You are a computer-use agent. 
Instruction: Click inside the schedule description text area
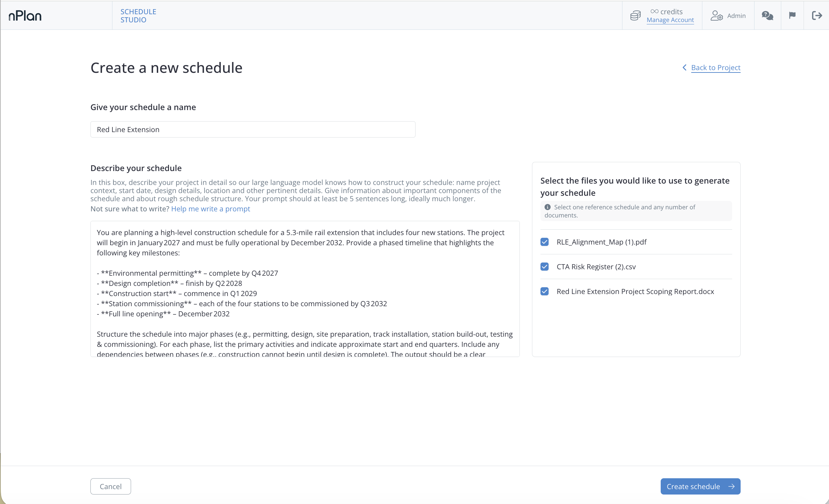pos(305,289)
